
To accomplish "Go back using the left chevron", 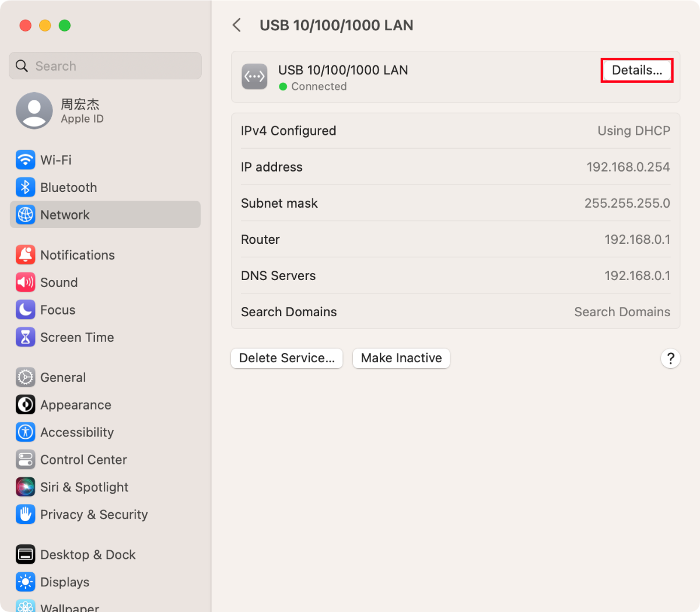I will tap(237, 25).
